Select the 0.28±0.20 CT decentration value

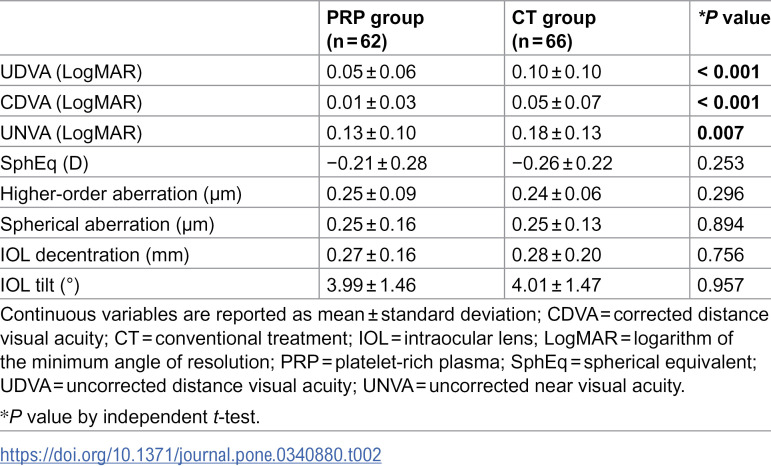pyautogui.click(x=557, y=255)
